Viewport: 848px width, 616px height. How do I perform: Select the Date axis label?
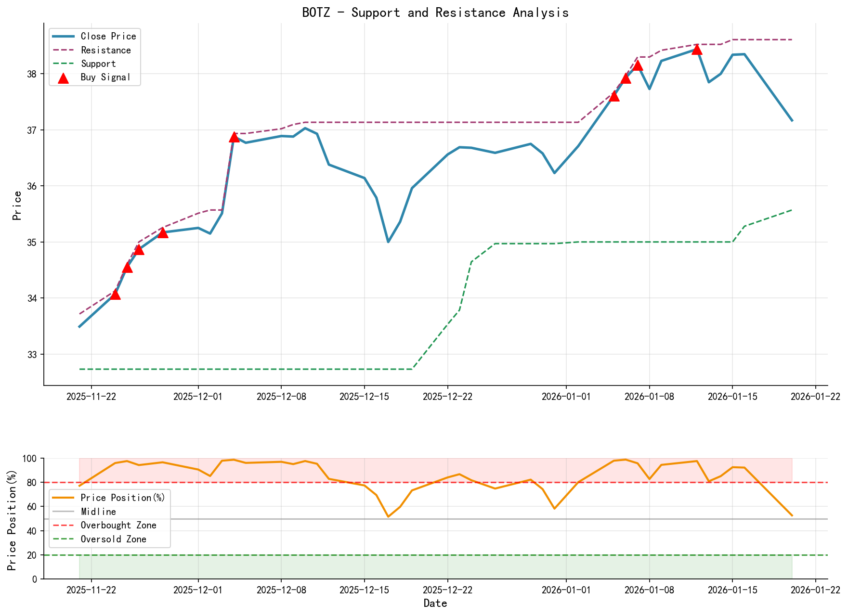pos(435,603)
